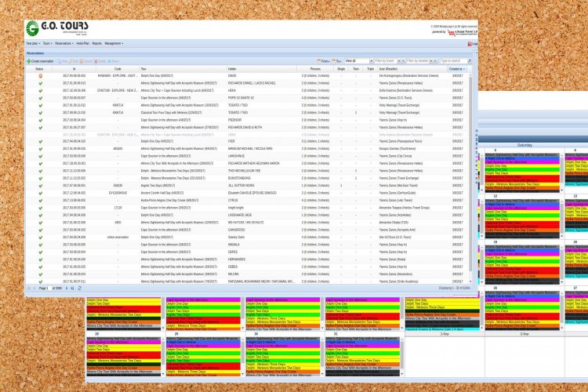This screenshot has width=588, height=392.
Task: Click the red Delete toolbar button
Action: coord(100,61)
